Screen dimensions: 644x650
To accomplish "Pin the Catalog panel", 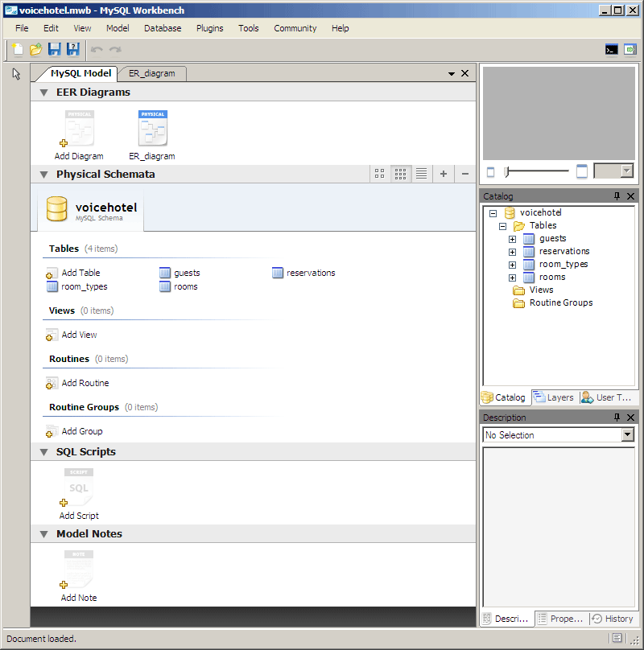I will pyautogui.click(x=617, y=196).
